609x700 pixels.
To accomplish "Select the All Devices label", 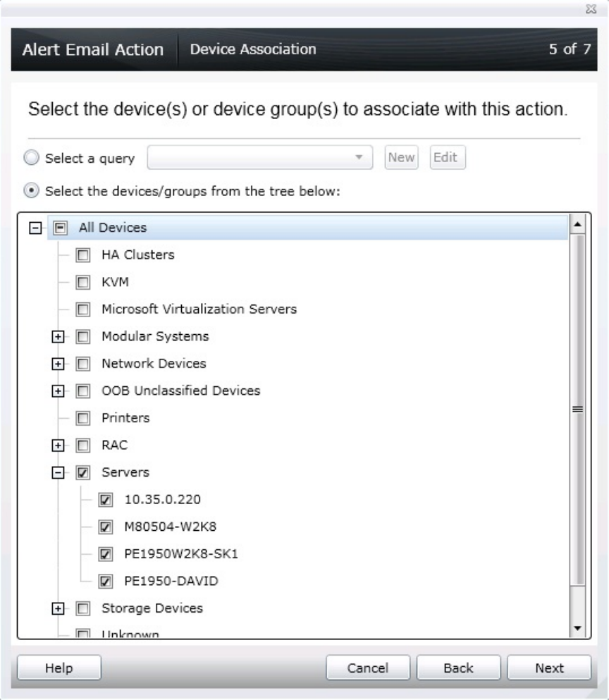I will (113, 228).
